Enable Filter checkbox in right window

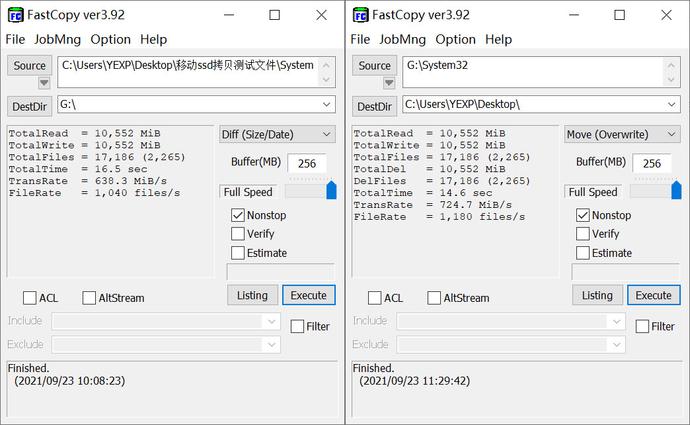coord(642,326)
